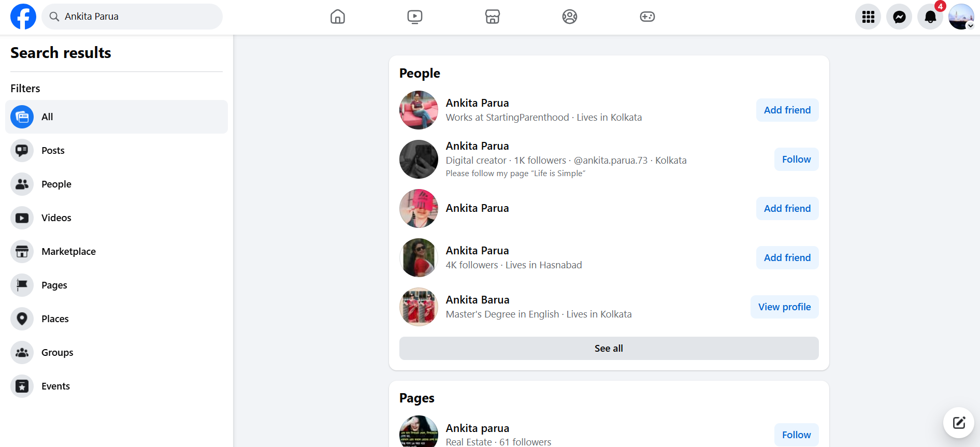
Task: Click the People filter icon
Action: [22, 184]
